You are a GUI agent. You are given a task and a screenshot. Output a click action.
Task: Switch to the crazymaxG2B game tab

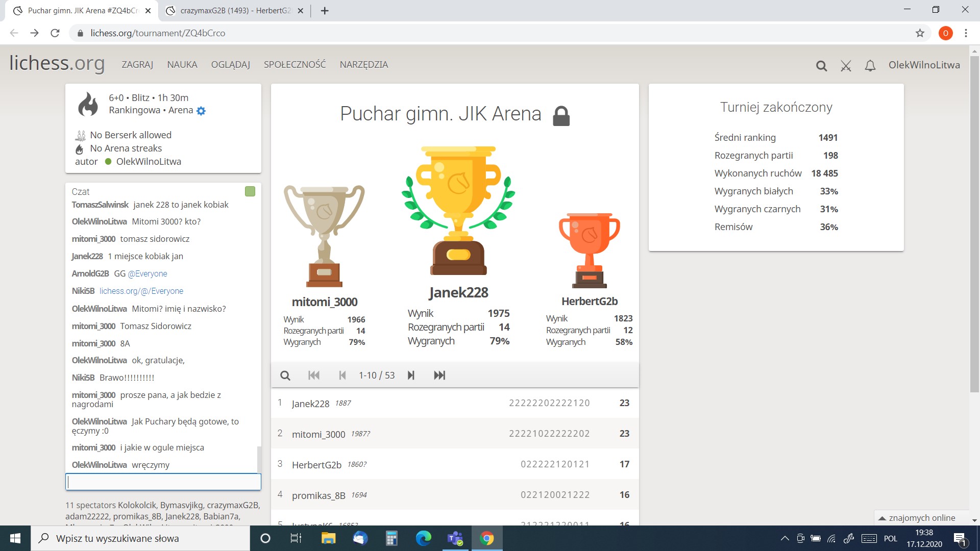[235, 11]
